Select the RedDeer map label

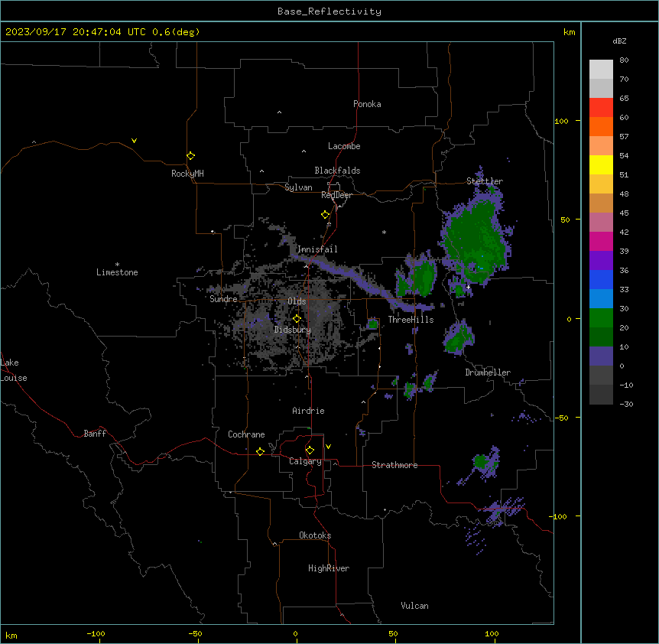tap(336, 195)
